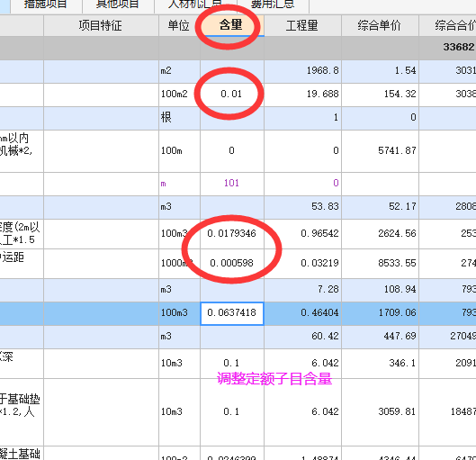Screen dimensions: 476x460
Task: Select 综合单价 cell 2624.56
Action: pos(380,234)
